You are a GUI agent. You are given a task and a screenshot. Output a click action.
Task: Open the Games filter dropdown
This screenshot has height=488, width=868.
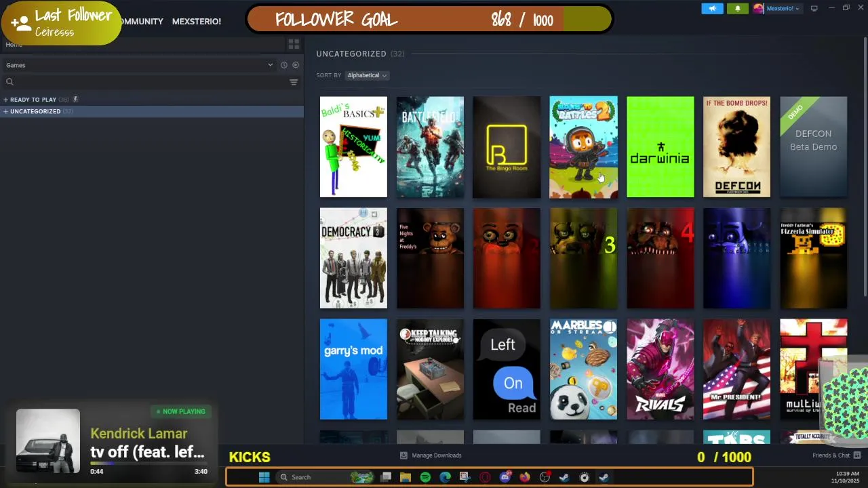(139, 65)
